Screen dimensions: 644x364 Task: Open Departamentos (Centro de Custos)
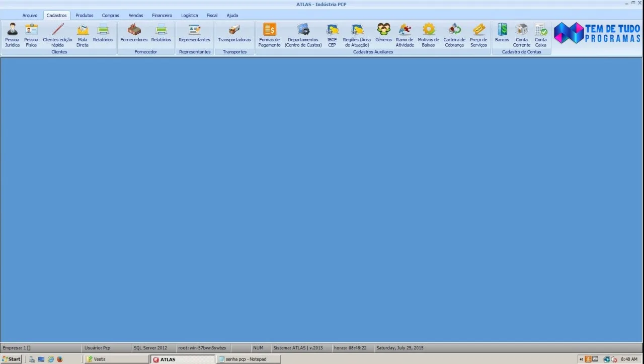tap(303, 35)
